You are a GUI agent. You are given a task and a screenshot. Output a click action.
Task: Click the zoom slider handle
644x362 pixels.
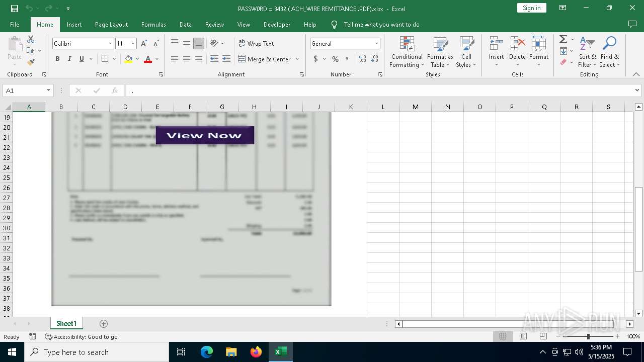pos(588,336)
